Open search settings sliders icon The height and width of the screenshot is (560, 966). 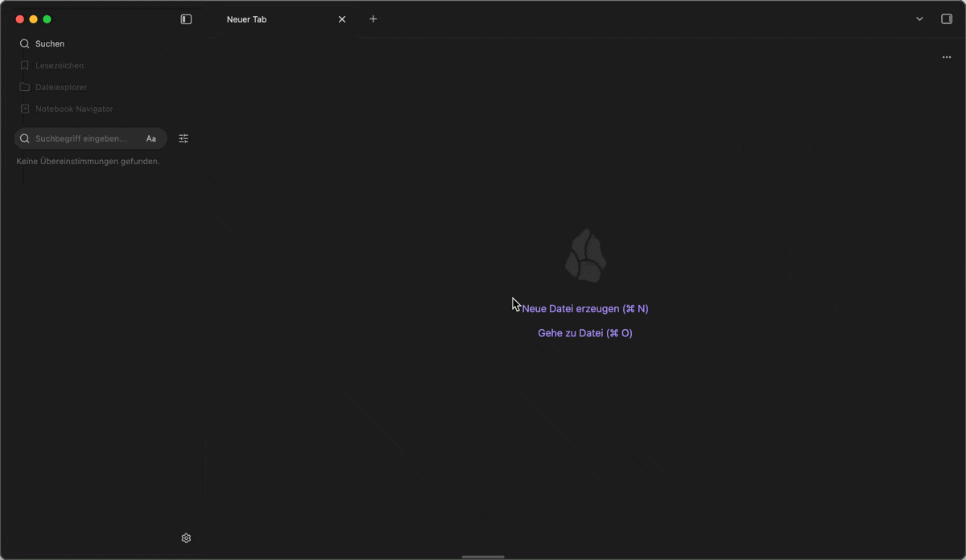pyautogui.click(x=184, y=138)
